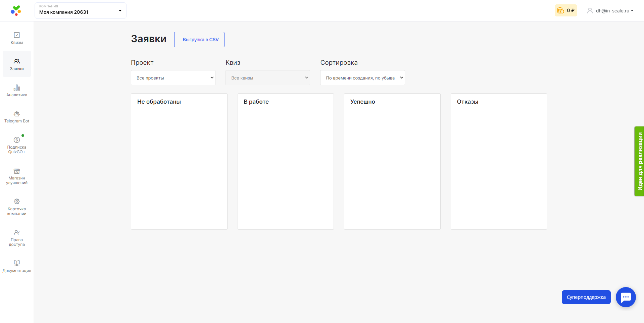
Task: Click the Сортировка label text
Action: 339,63
